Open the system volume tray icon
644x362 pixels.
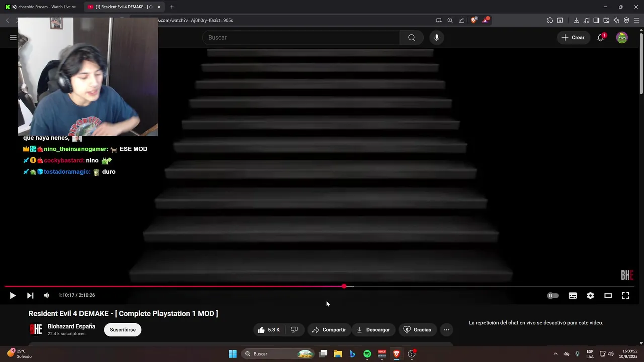click(x=611, y=354)
